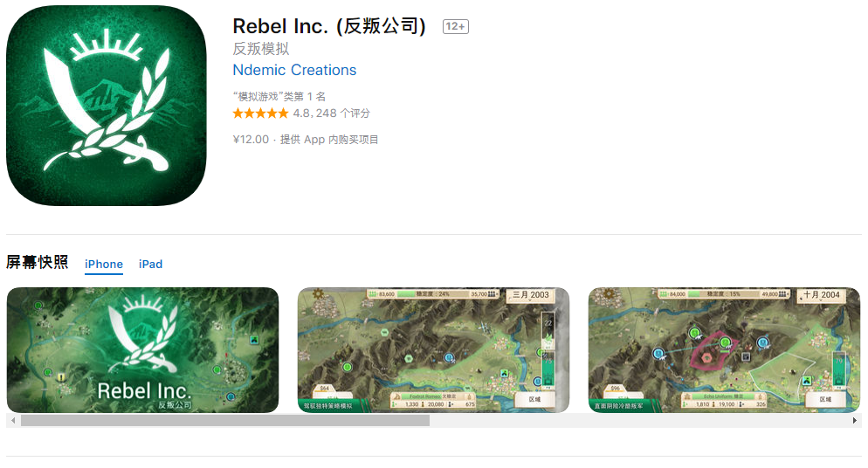The width and height of the screenshot is (868, 468).
Task: Click the 12+ age rating badge
Action: pos(456,26)
